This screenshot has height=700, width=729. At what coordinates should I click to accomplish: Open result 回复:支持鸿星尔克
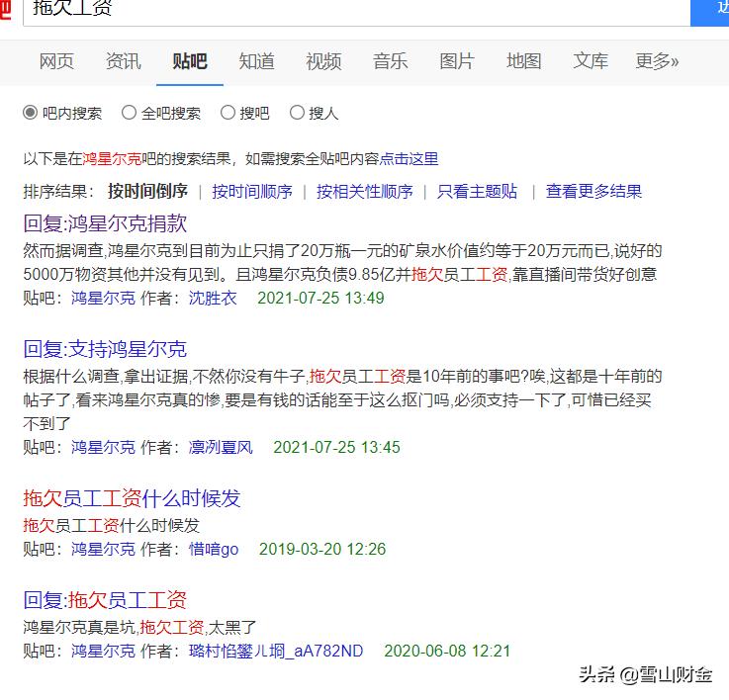[x=105, y=349]
